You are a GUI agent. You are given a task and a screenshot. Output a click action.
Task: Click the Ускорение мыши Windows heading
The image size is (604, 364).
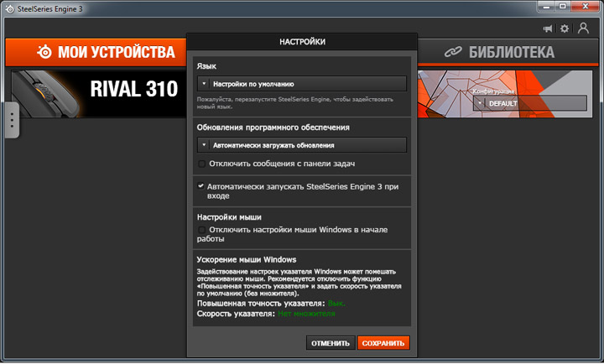[x=247, y=260]
